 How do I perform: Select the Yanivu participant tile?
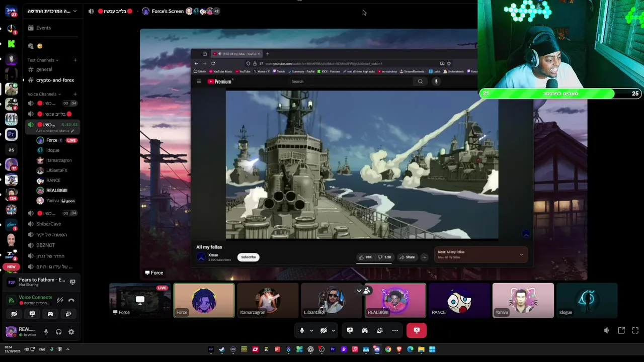[x=523, y=300]
